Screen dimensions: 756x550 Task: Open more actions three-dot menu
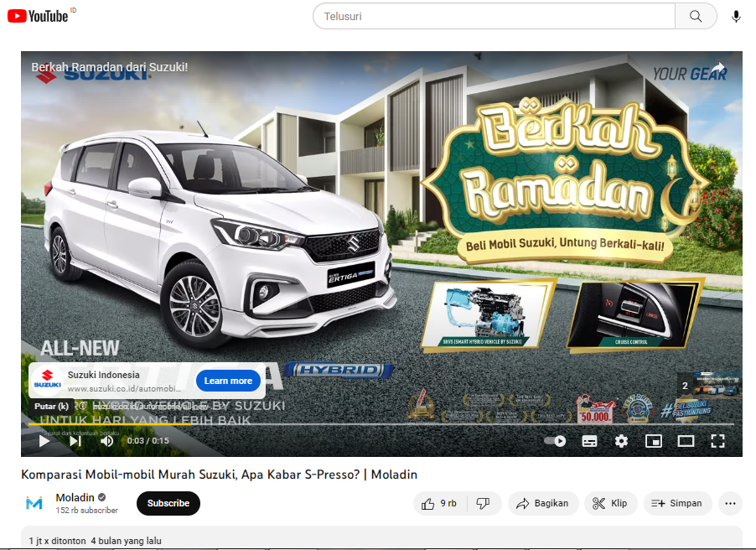tap(730, 503)
